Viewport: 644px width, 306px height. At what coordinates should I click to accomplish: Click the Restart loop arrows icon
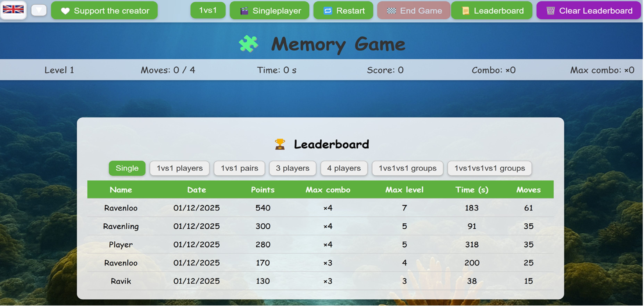pos(328,11)
